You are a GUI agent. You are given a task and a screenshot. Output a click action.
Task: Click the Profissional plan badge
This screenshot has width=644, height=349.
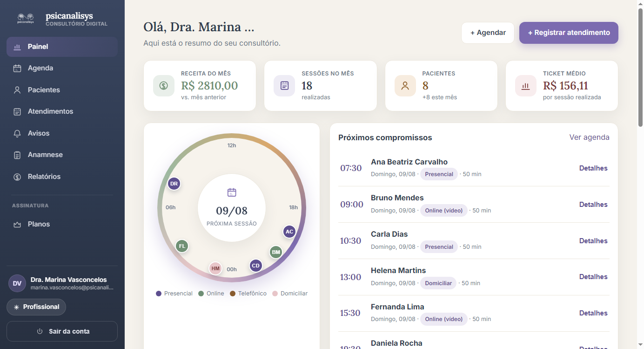click(36, 307)
